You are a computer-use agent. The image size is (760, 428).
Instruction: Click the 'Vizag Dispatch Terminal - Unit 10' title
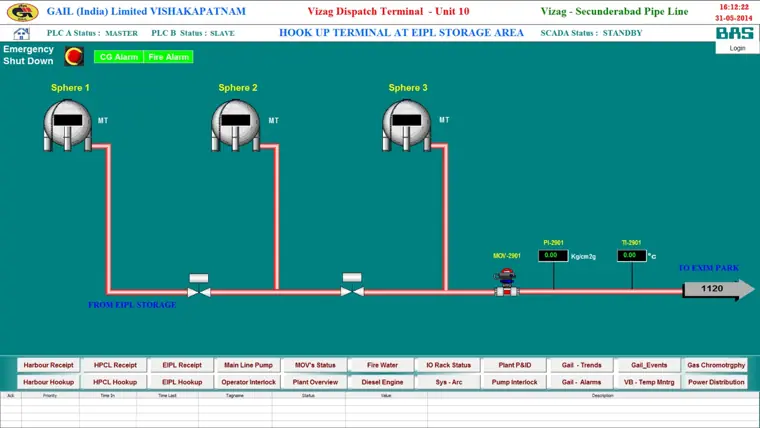pos(388,11)
